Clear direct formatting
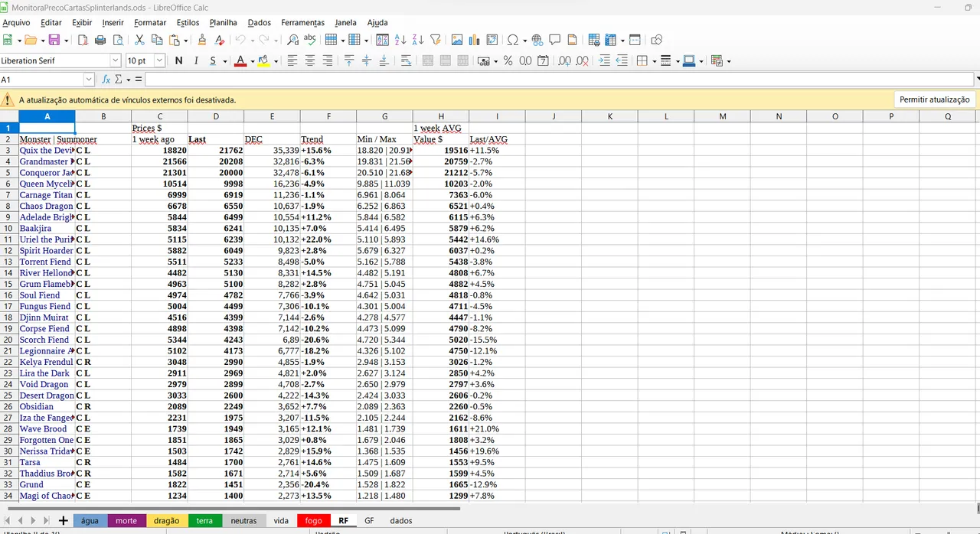The height and width of the screenshot is (534, 980). pyautogui.click(x=220, y=40)
